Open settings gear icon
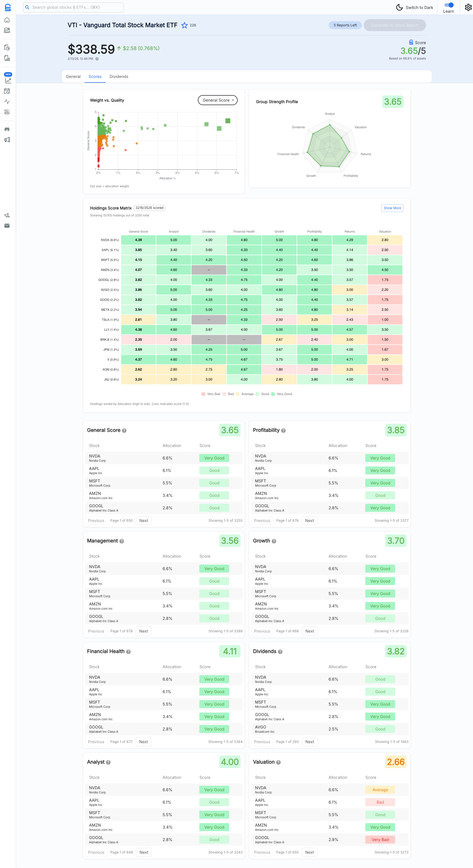Viewport: 473px width, 868px height. tap(468, 7)
